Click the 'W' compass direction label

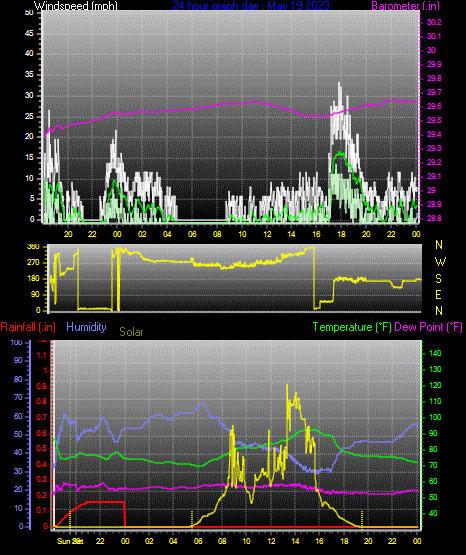pyautogui.click(x=440, y=262)
